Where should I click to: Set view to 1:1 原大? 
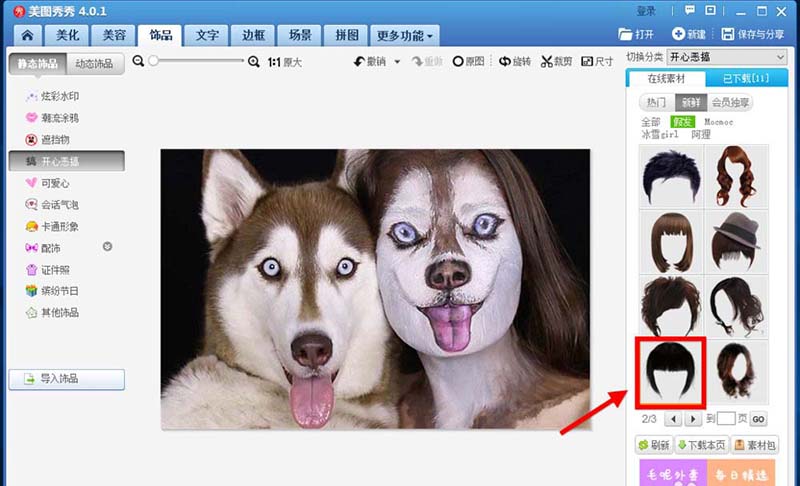point(285,62)
